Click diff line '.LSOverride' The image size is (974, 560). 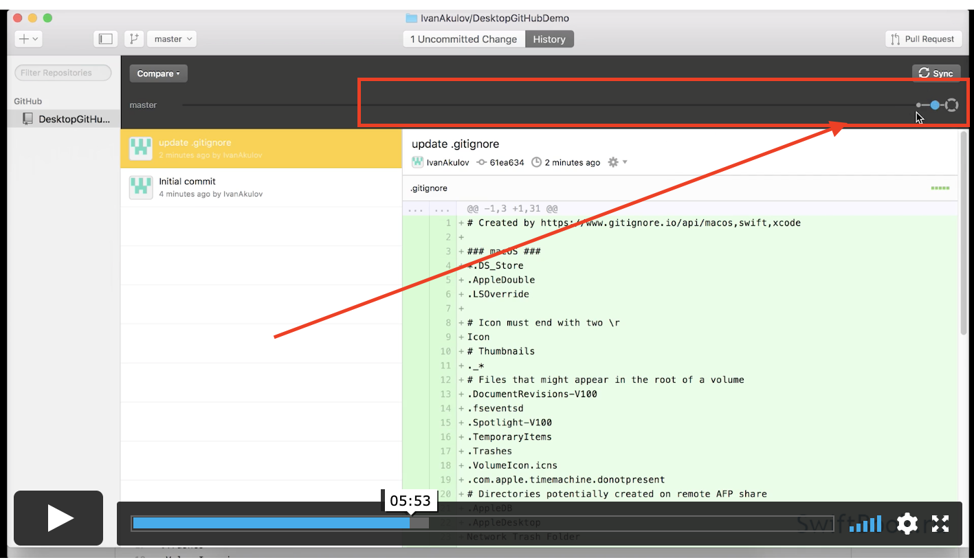pos(498,294)
